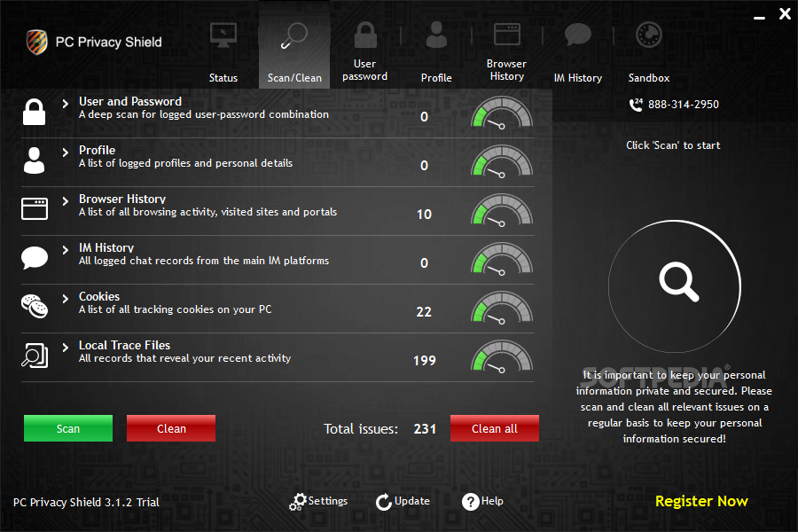Image resolution: width=798 pixels, height=532 pixels.
Task: Close the PC Privacy Shield window
Action: click(x=785, y=14)
